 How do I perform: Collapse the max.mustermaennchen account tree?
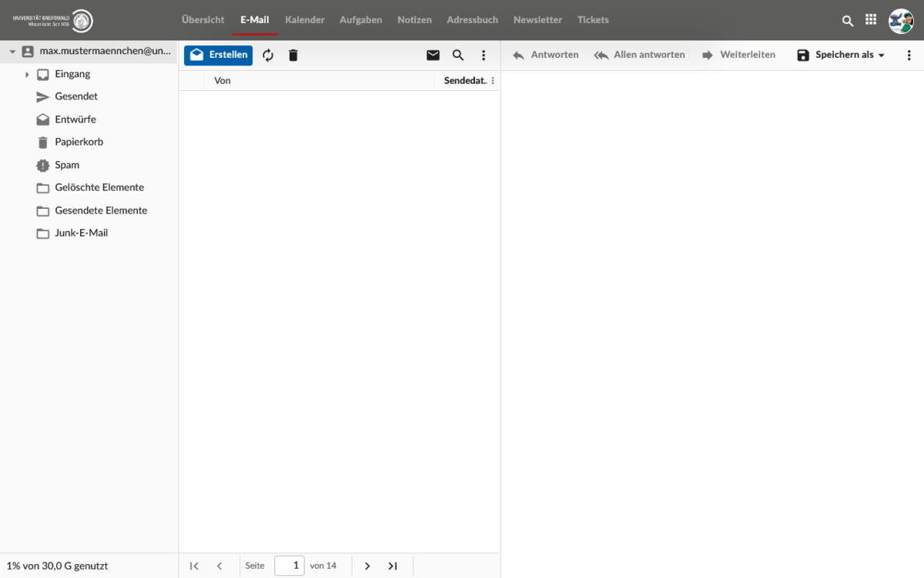click(12, 52)
